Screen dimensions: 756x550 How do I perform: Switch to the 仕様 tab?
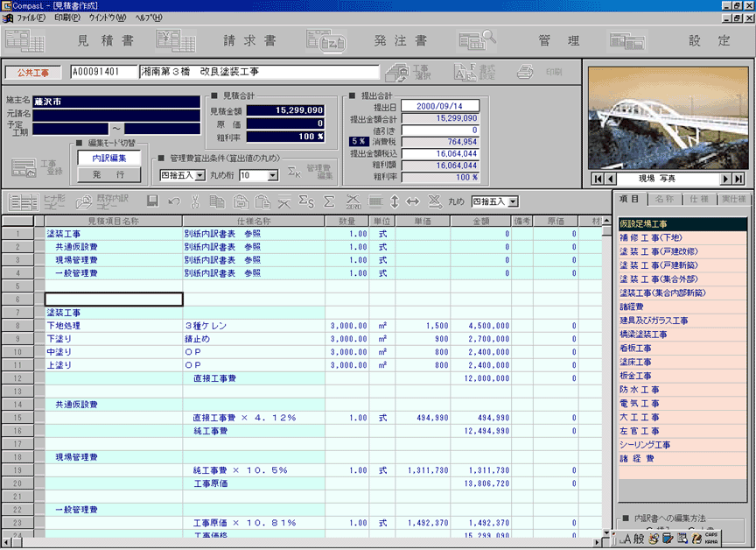pos(698,199)
